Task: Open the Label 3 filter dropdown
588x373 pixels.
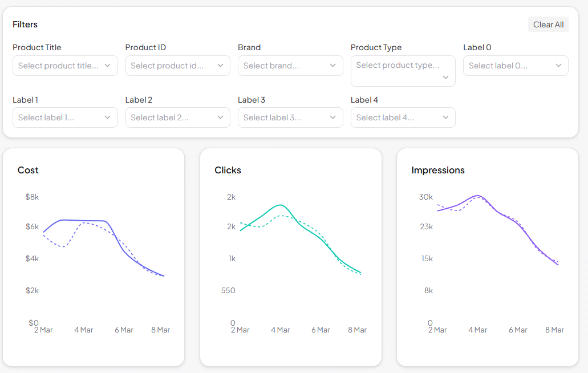Action: 290,117
